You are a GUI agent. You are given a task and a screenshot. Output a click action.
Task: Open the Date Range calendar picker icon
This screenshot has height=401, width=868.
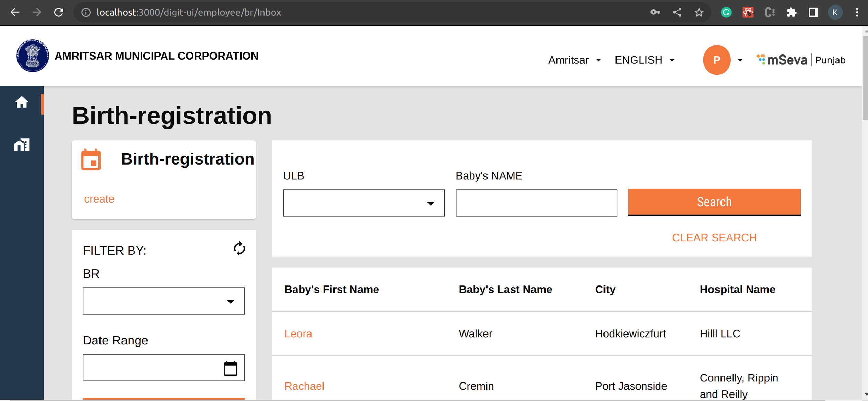coord(230,368)
